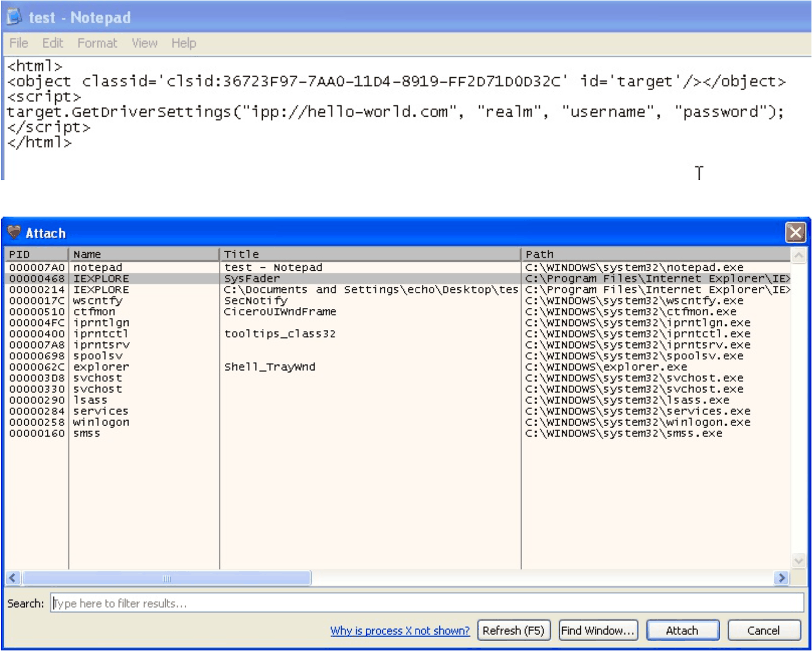Image resolution: width=812 pixels, height=652 pixels.
Task: Sort process list by Name column
Action: (144, 254)
